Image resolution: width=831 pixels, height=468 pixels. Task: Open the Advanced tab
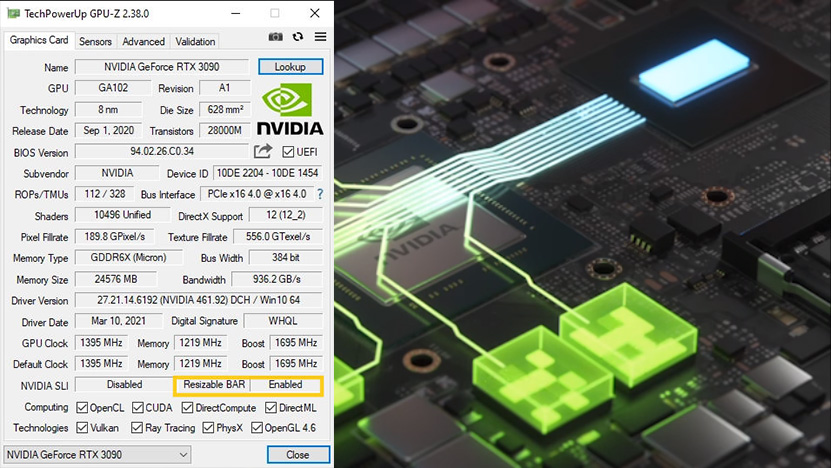(143, 41)
